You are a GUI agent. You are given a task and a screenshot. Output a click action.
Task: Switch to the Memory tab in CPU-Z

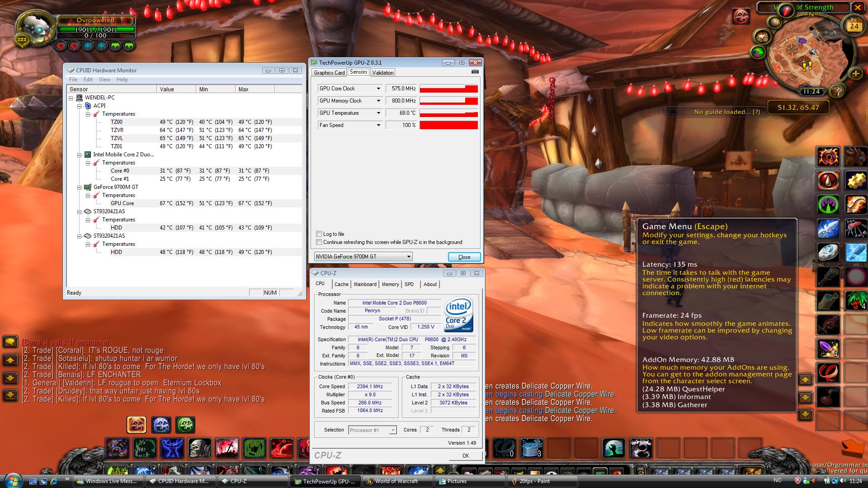[x=390, y=284]
